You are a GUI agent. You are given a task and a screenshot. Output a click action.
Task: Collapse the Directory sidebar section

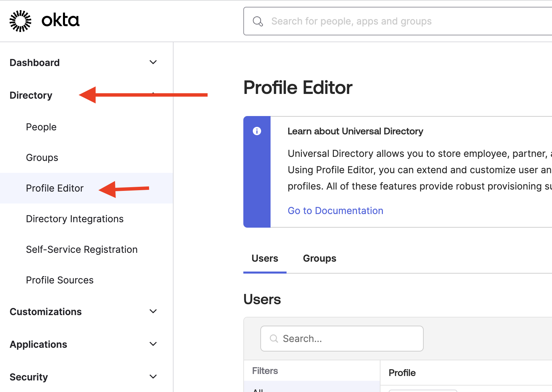coord(31,95)
